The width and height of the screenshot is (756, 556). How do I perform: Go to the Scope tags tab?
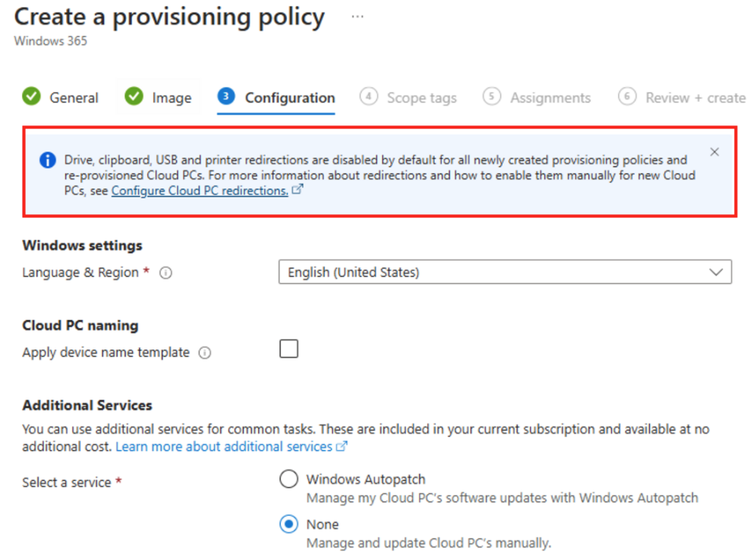421,98
